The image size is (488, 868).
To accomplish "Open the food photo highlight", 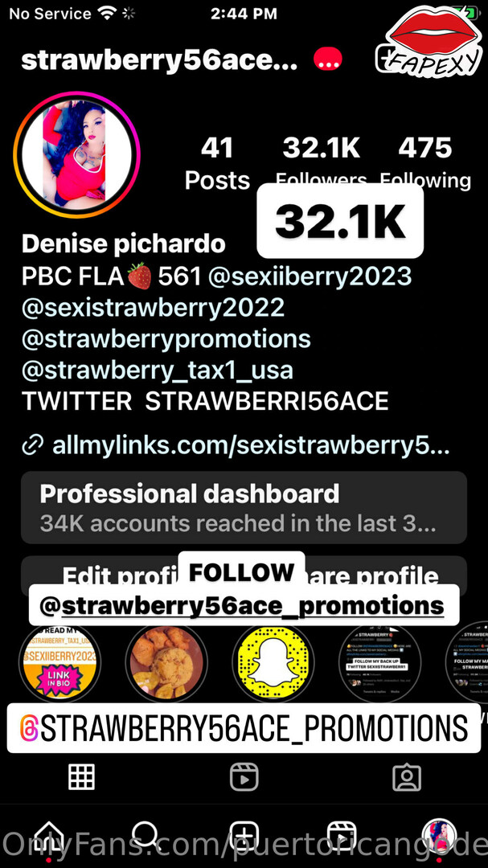I will [x=166, y=662].
